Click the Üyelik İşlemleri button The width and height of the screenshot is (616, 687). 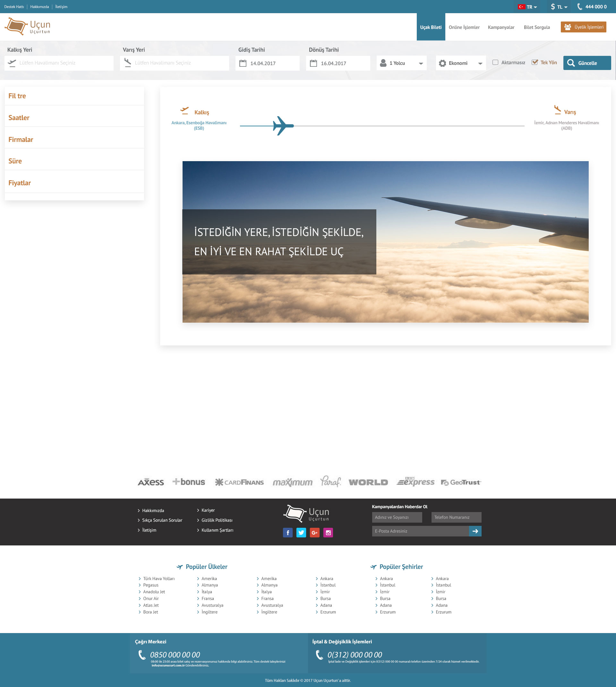[x=583, y=27]
